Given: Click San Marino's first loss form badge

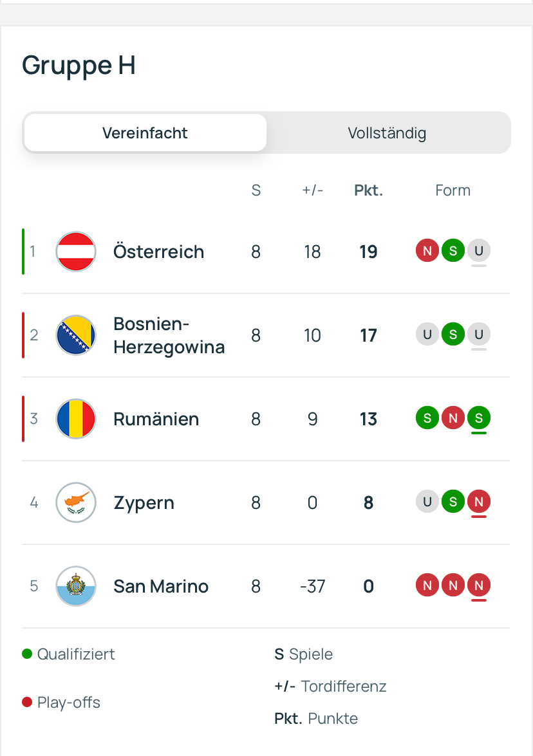Looking at the screenshot, I should 427,585.
